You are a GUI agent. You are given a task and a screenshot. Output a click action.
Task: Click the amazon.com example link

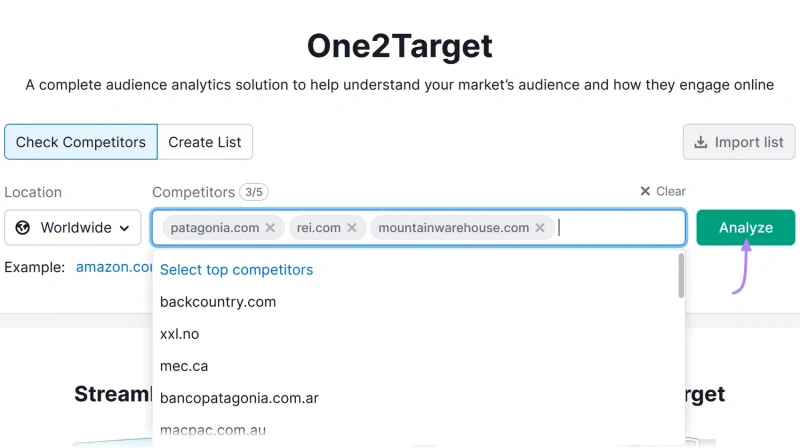tap(114, 267)
